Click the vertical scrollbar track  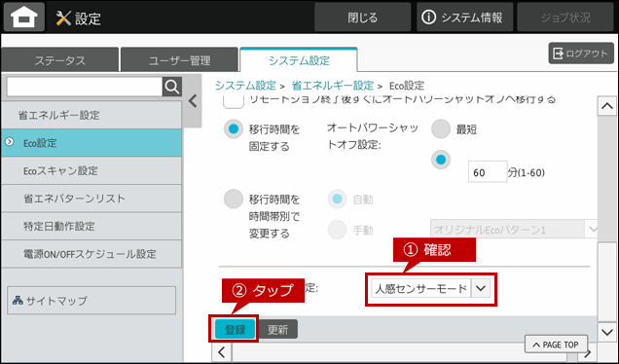pos(606,219)
